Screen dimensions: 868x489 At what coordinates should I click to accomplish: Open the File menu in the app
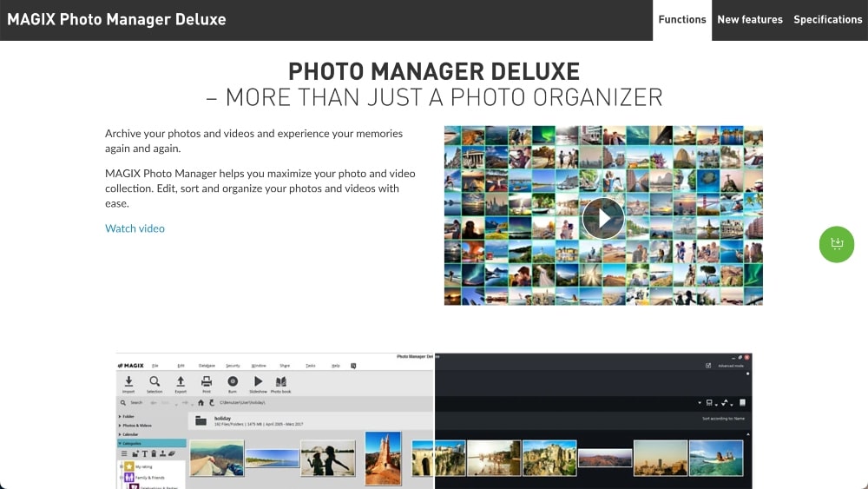click(155, 366)
